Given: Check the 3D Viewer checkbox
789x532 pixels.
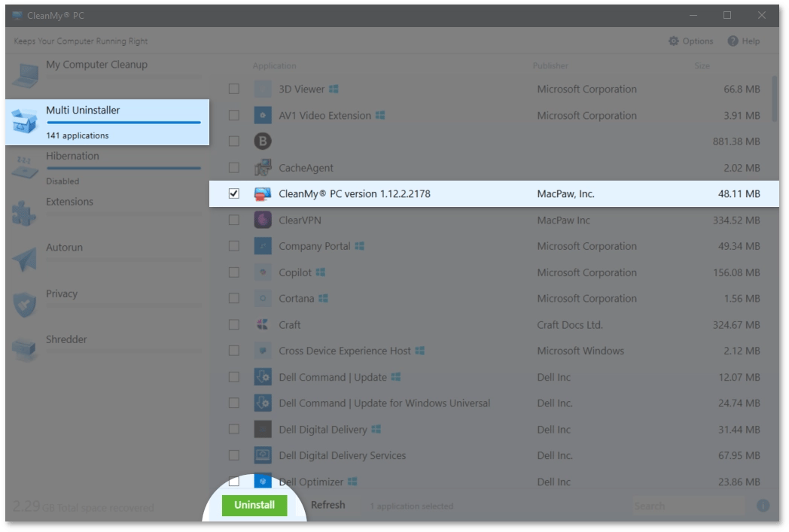Looking at the screenshot, I should (x=234, y=89).
